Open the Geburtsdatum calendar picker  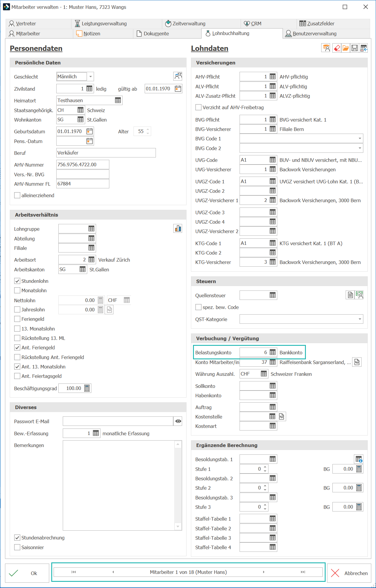pos(90,131)
